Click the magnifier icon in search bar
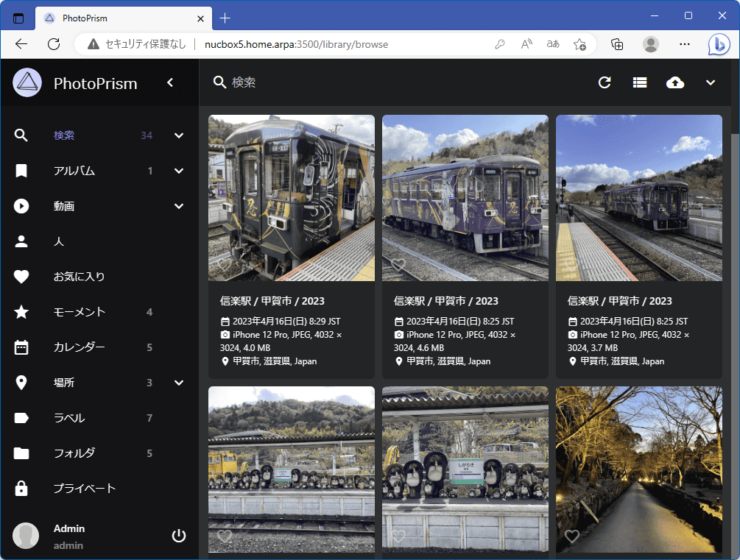This screenshot has height=560, width=740. coord(220,82)
